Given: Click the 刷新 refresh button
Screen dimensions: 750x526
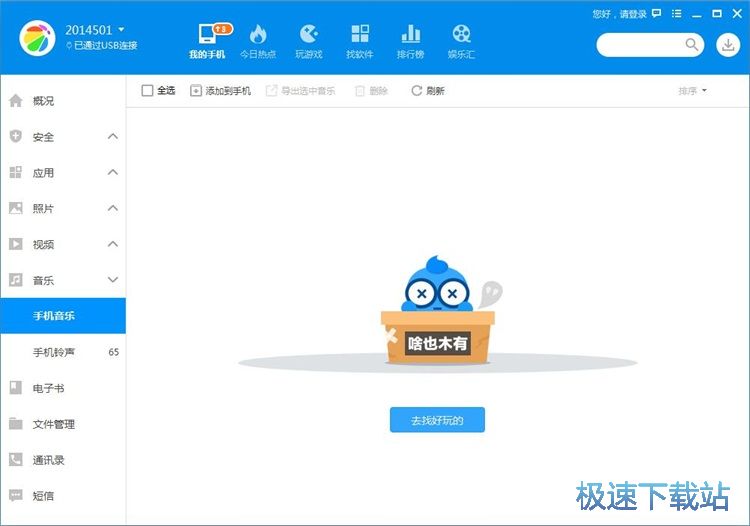Looking at the screenshot, I should pos(428,90).
